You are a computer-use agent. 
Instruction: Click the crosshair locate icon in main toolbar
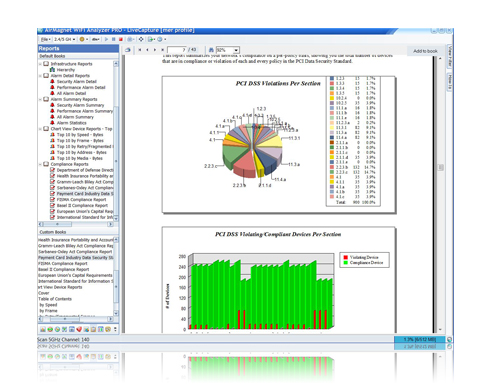click(141, 39)
